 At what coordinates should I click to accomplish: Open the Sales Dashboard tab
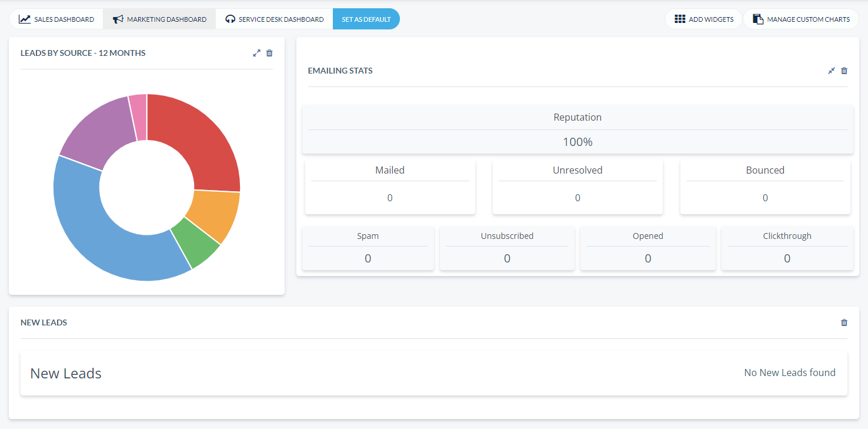pos(56,19)
